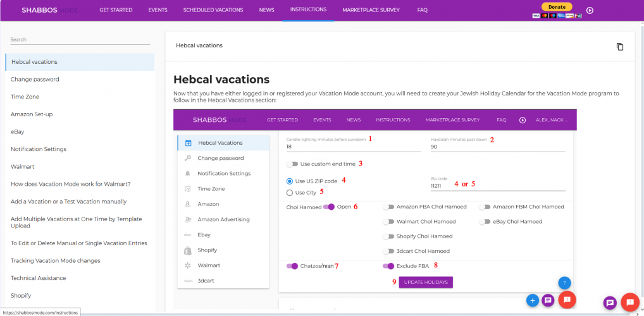Open Amazon Set-up in the left sidebar
This screenshot has width=644, height=316.
click(x=32, y=114)
